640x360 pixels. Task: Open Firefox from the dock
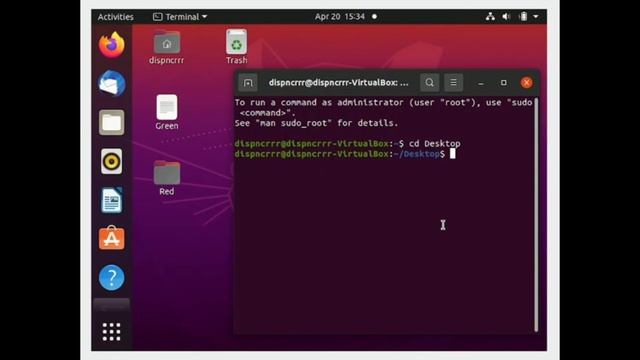click(x=111, y=44)
